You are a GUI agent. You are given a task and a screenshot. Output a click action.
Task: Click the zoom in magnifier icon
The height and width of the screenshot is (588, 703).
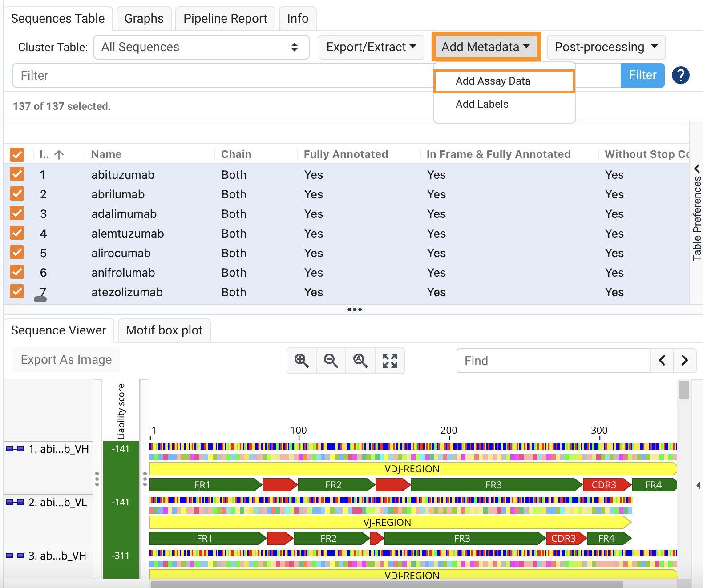pos(302,361)
